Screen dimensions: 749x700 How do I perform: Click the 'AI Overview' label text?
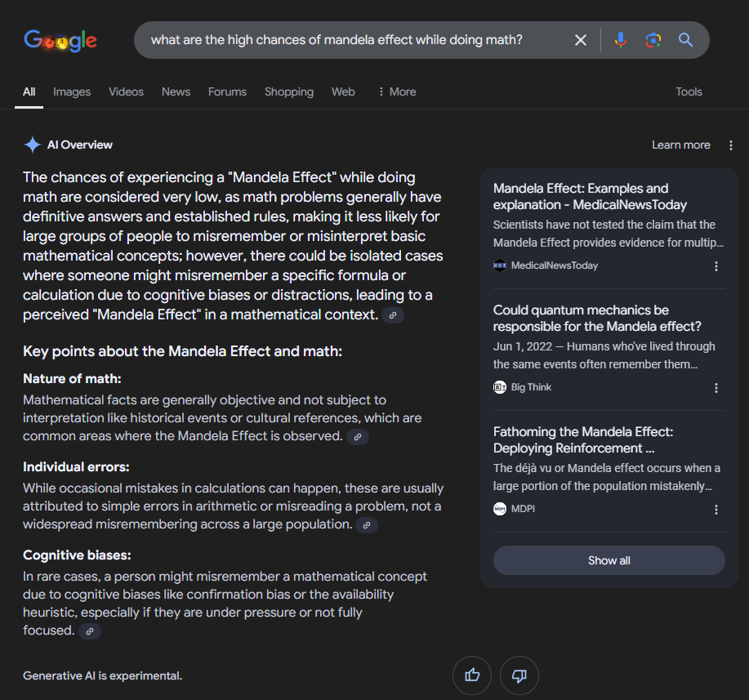(80, 145)
